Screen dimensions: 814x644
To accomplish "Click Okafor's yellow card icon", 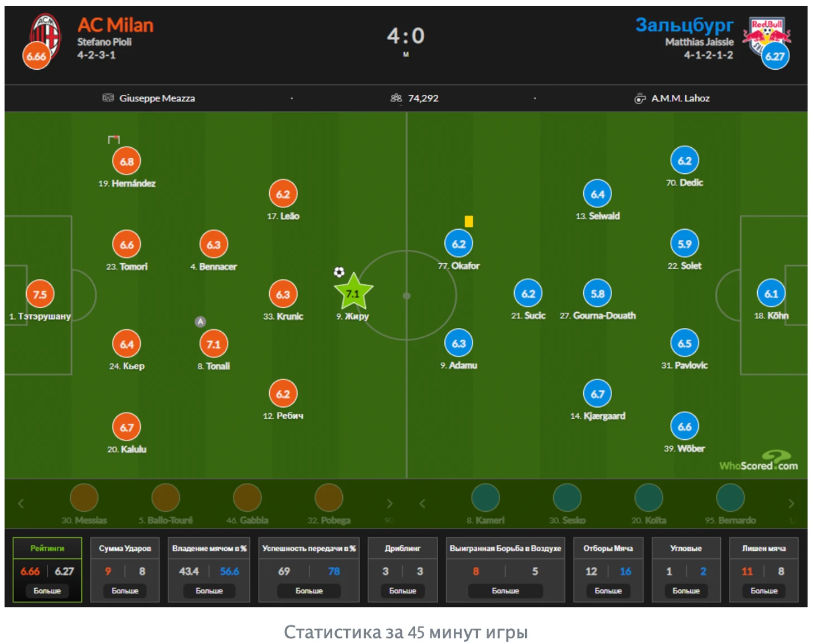I will pyautogui.click(x=469, y=221).
